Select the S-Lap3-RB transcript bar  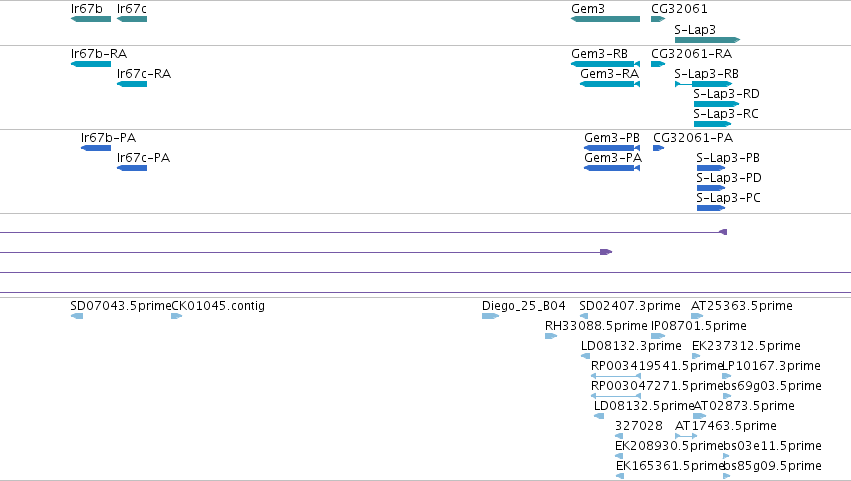703,84
